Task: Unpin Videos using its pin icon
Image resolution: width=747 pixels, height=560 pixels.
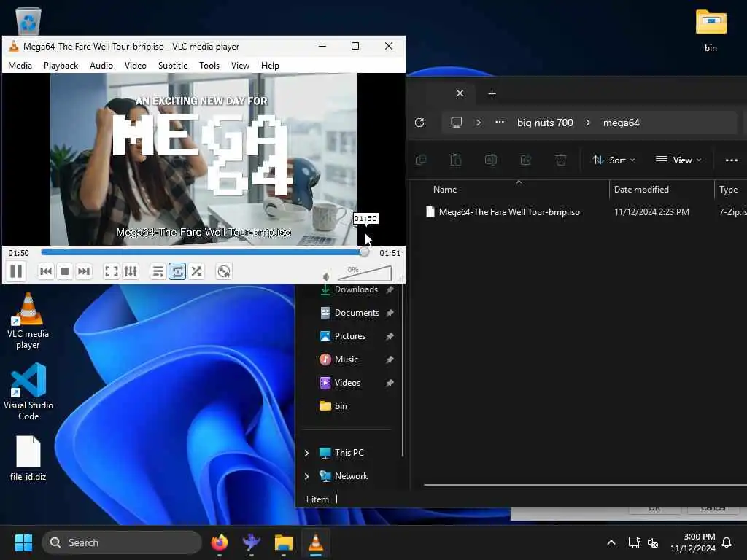Action: coord(390,383)
